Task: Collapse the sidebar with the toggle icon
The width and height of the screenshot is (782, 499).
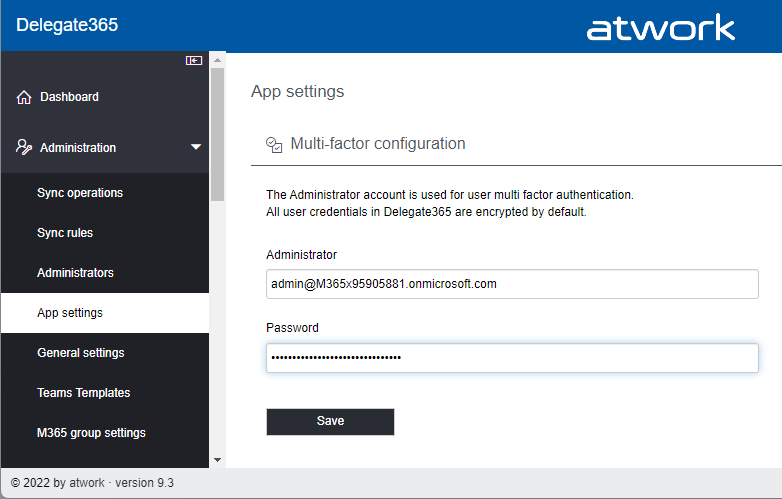Action: pos(194,61)
